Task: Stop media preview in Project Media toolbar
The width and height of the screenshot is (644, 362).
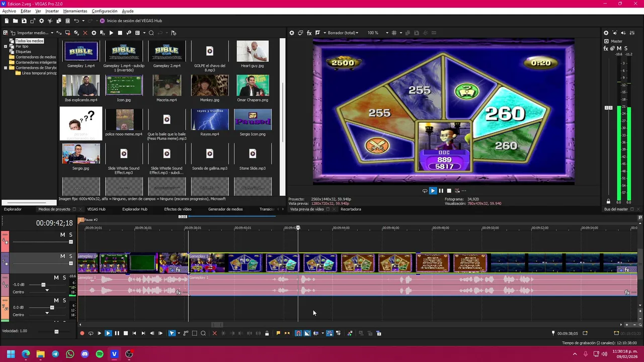Action: click(x=120, y=33)
